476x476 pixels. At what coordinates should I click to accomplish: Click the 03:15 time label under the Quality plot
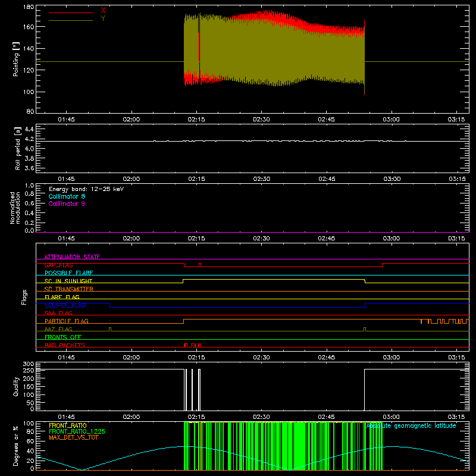[456, 417]
